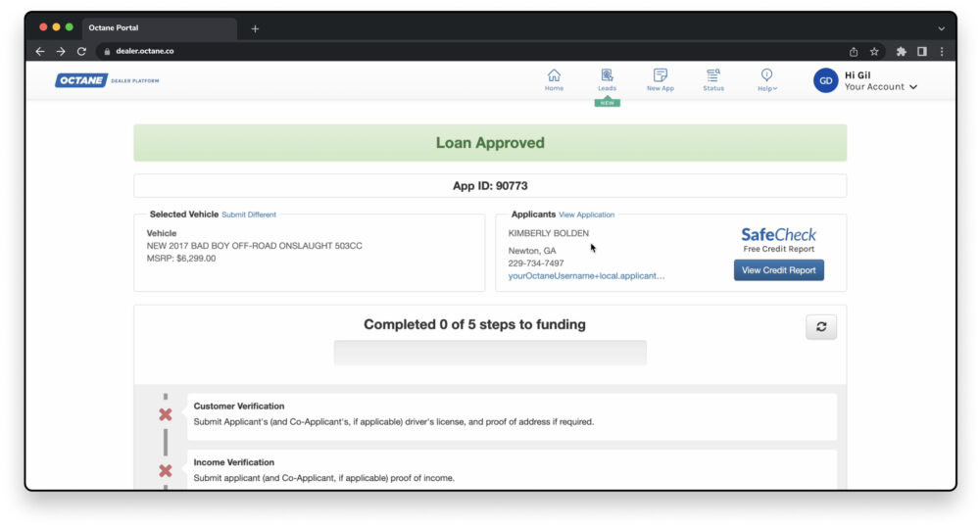This screenshot has width=980, height=527.
Task: Click the red X beside Customer Verification
Action: pyautogui.click(x=166, y=414)
